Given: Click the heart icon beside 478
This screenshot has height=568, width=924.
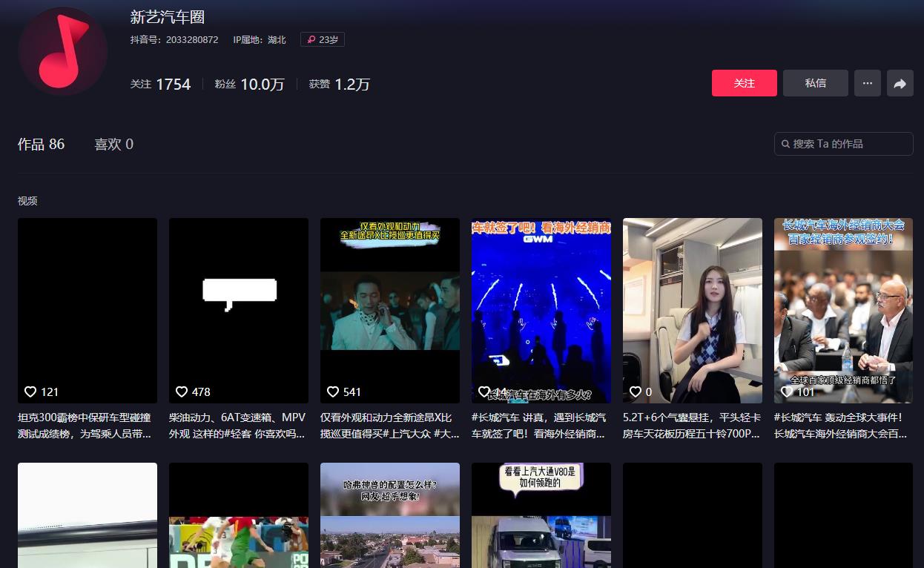Looking at the screenshot, I should click(182, 392).
